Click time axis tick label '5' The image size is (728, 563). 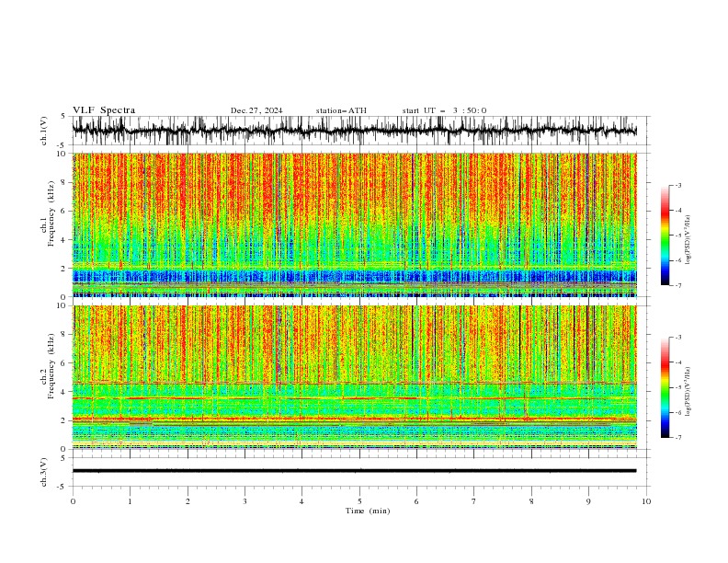(x=359, y=501)
